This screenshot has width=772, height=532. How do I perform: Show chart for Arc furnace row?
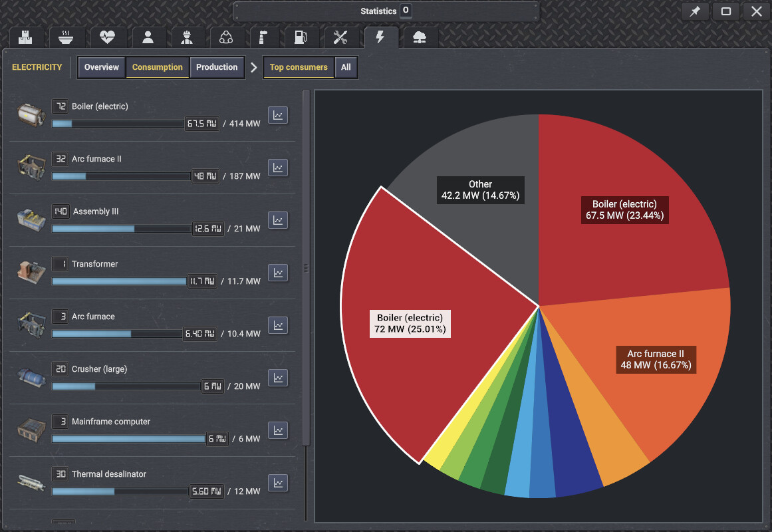[x=278, y=325]
